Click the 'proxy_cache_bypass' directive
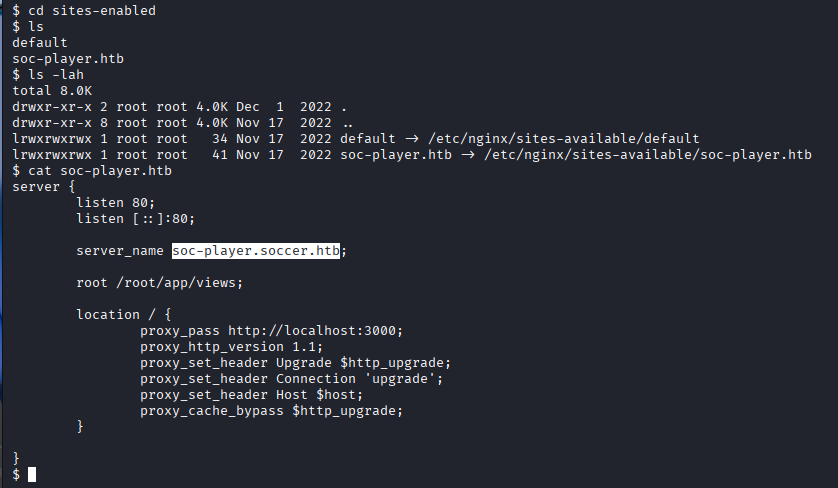The image size is (838, 488). click(x=212, y=410)
